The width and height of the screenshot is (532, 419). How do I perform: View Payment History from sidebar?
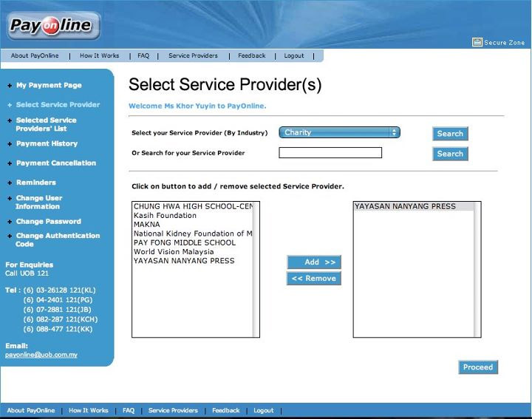click(x=47, y=143)
